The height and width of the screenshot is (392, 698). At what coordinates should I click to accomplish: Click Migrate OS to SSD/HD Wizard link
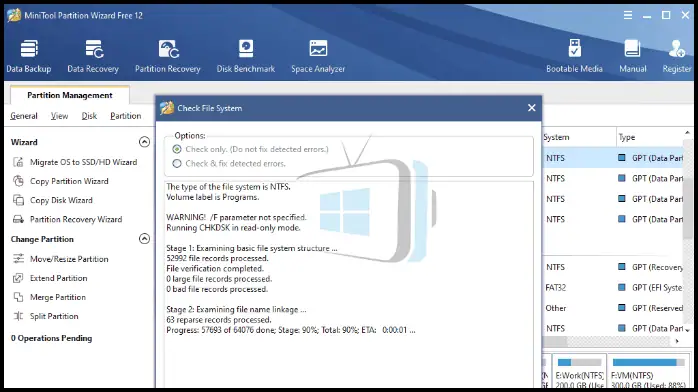click(84, 162)
